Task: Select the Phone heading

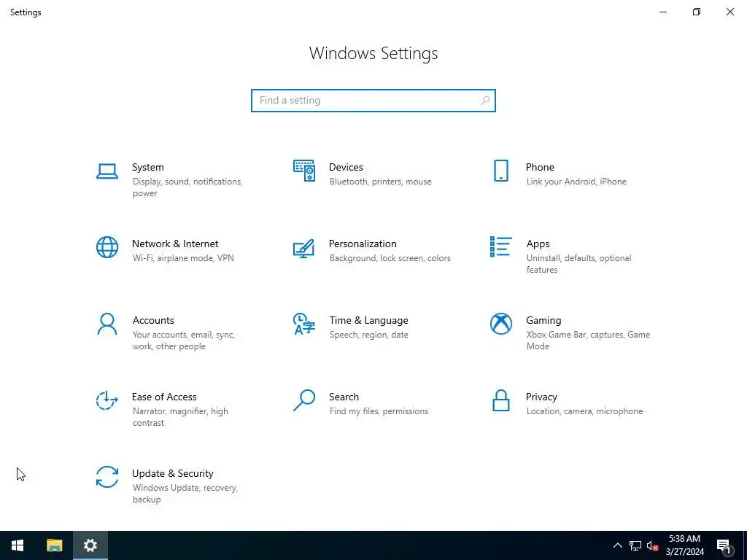Action: 540,167
